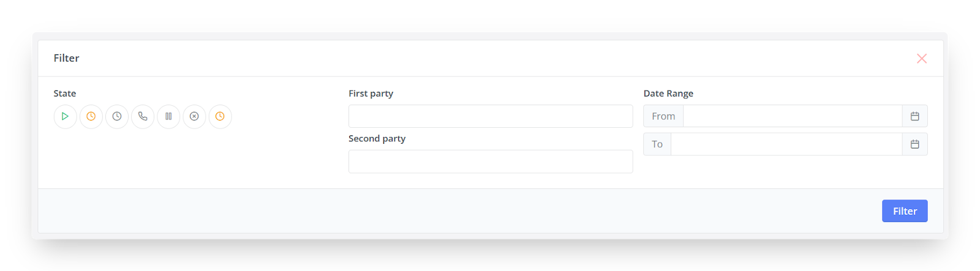
Task: Select the pause state icon
Action: tap(168, 116)
